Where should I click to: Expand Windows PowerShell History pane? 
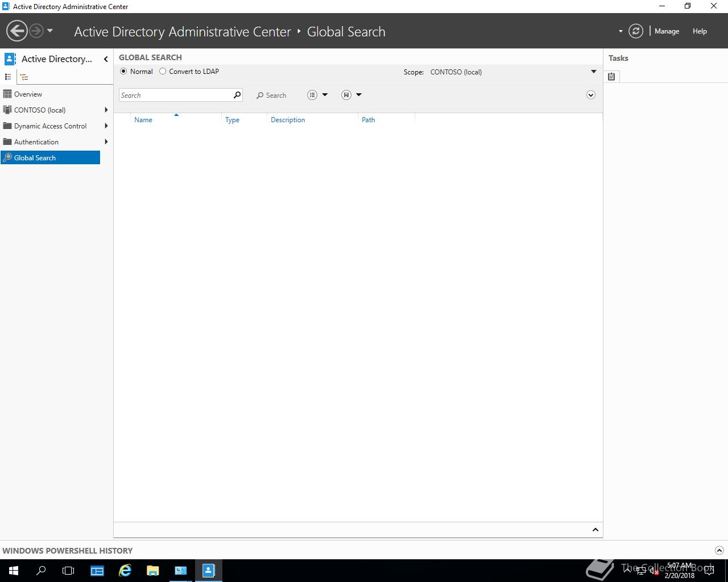(x=719, y=550)
